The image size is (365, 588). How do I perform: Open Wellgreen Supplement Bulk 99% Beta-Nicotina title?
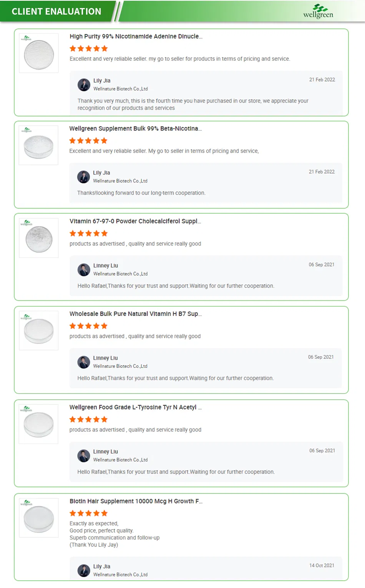(x=135, y=128)
